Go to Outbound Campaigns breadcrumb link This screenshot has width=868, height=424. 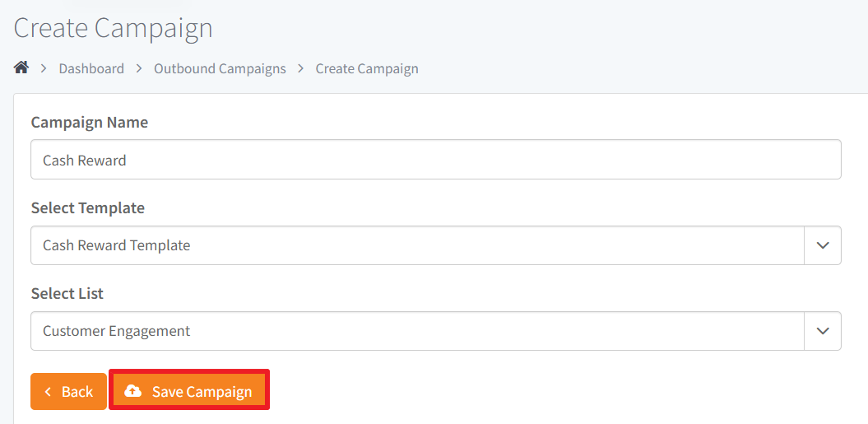point(220,68)
